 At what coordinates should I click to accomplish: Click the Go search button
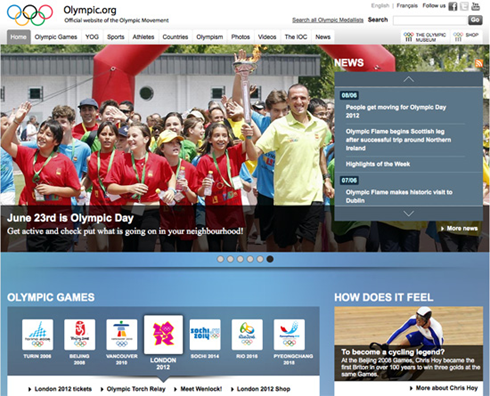(475, 20)
